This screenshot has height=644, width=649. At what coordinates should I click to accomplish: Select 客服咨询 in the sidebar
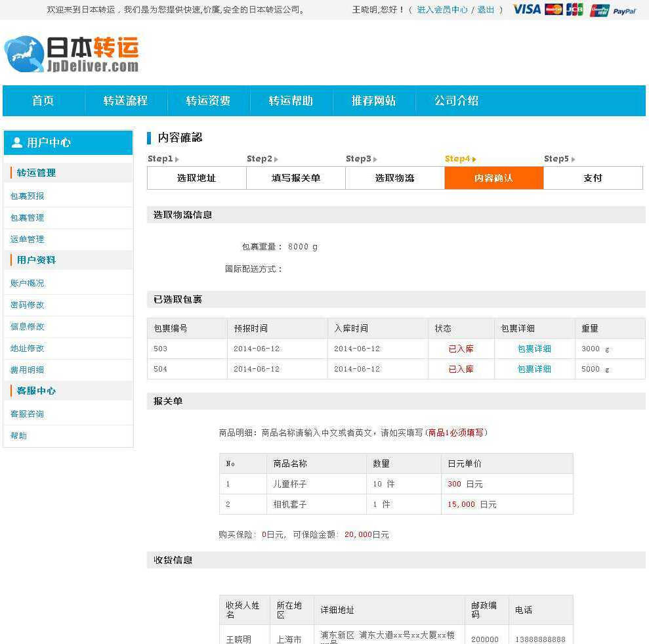[x=28, y=414]
